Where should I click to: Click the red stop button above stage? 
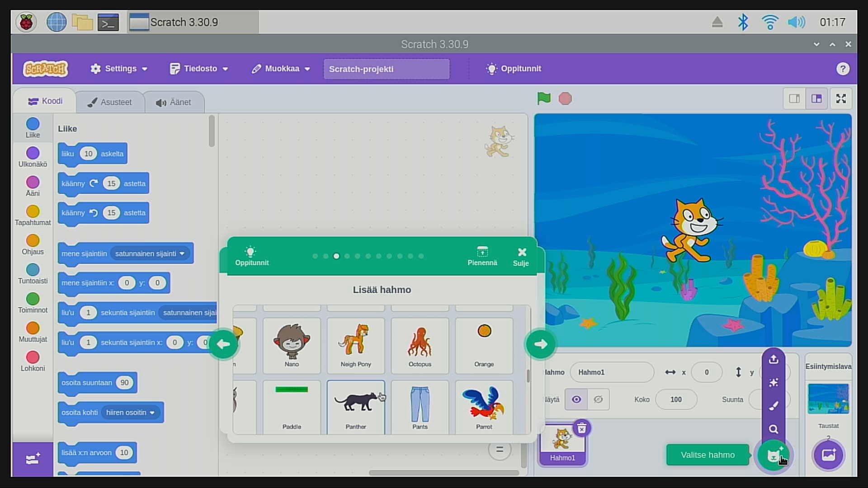(x=565, y=99)
